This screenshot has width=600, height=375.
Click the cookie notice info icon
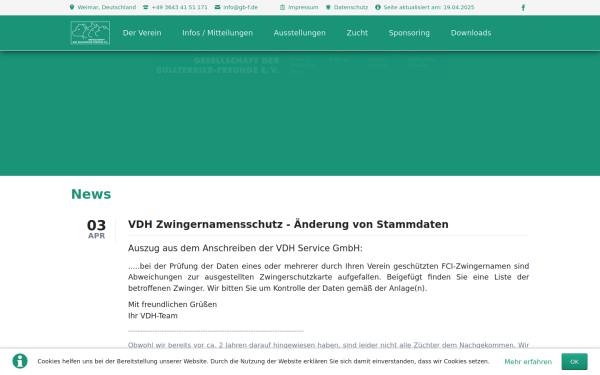click(x=20, y=361)
